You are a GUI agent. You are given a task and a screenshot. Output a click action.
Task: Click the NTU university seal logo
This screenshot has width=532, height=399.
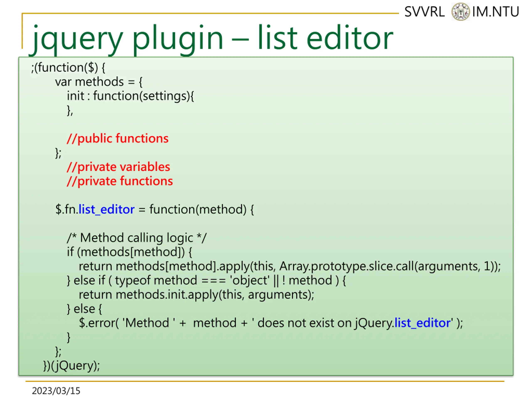(x=460, y=12)
